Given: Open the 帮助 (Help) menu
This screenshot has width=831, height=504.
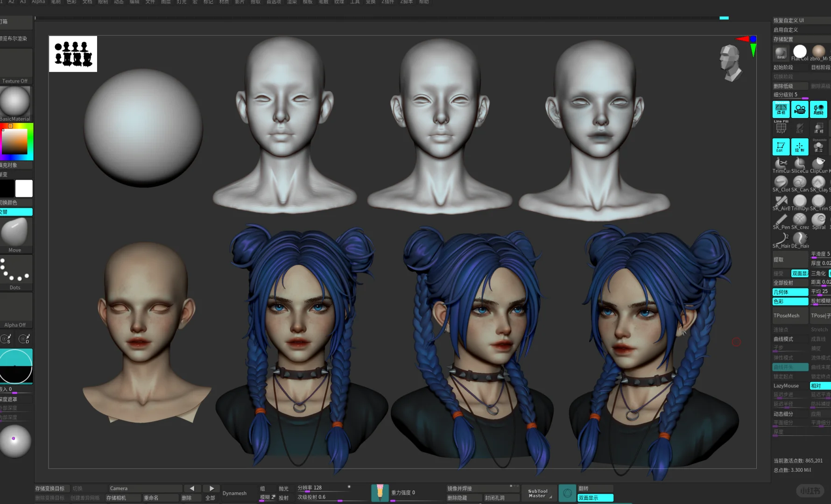Looking at the screenshot, I should (x=424, y=2).
